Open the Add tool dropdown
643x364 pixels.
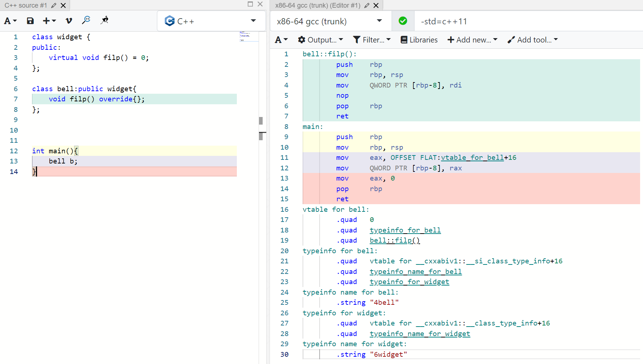point(533,40)
